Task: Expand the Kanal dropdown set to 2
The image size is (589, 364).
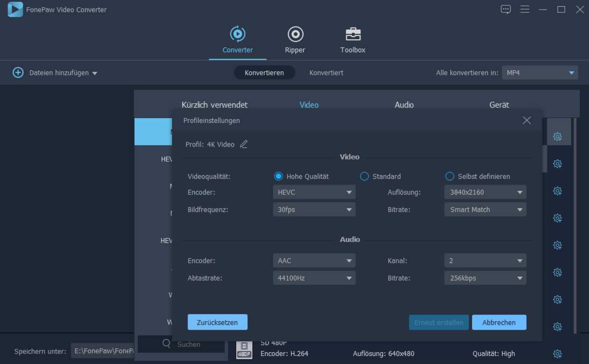Action: [x=485, y=261]
